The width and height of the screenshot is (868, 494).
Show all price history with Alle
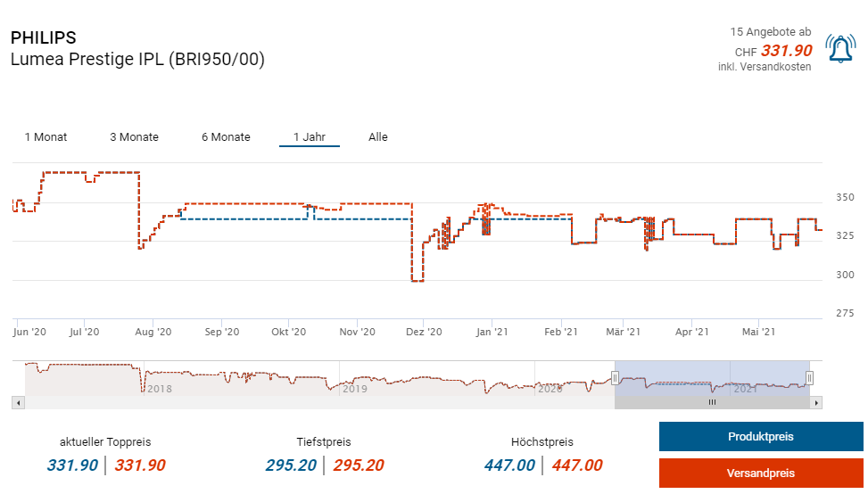[x=378, y=137]
